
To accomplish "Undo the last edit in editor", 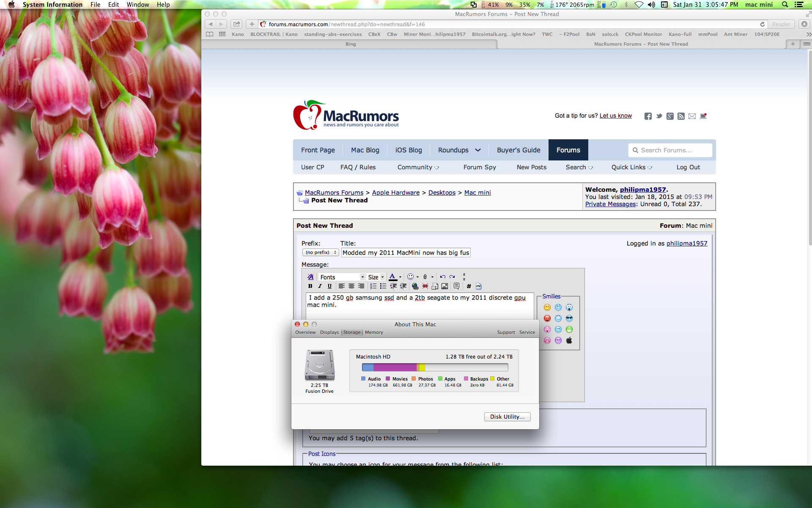I will 443,277.
